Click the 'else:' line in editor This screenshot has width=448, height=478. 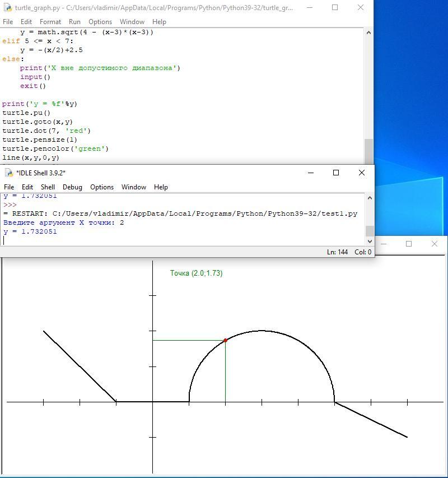coord(13,59)
